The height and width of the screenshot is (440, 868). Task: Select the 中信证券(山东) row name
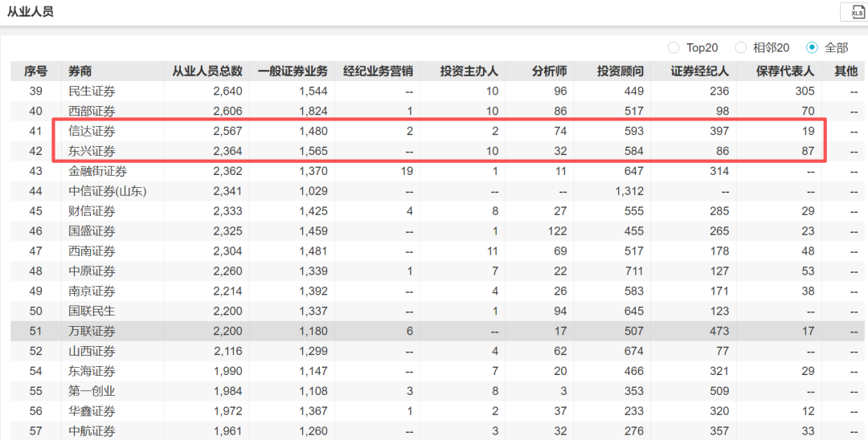(x=108, y=191)
